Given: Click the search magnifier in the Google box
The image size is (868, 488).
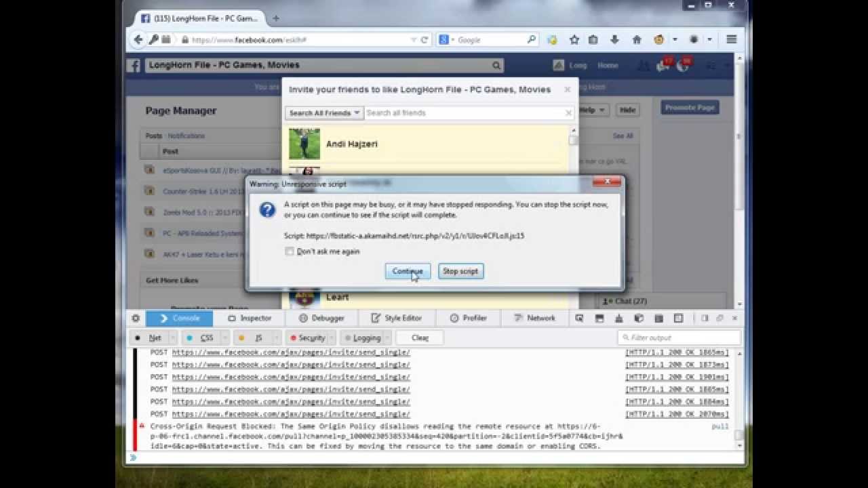Looking at the screenshot, I should coord(532,40).
